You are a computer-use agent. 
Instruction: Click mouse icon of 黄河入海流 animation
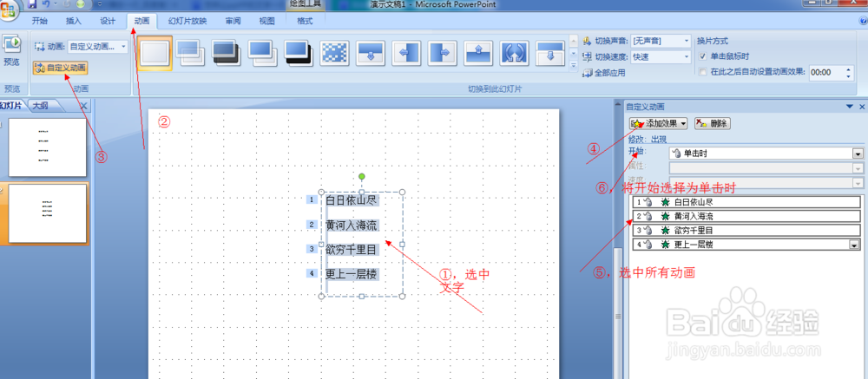pos(648,216)
